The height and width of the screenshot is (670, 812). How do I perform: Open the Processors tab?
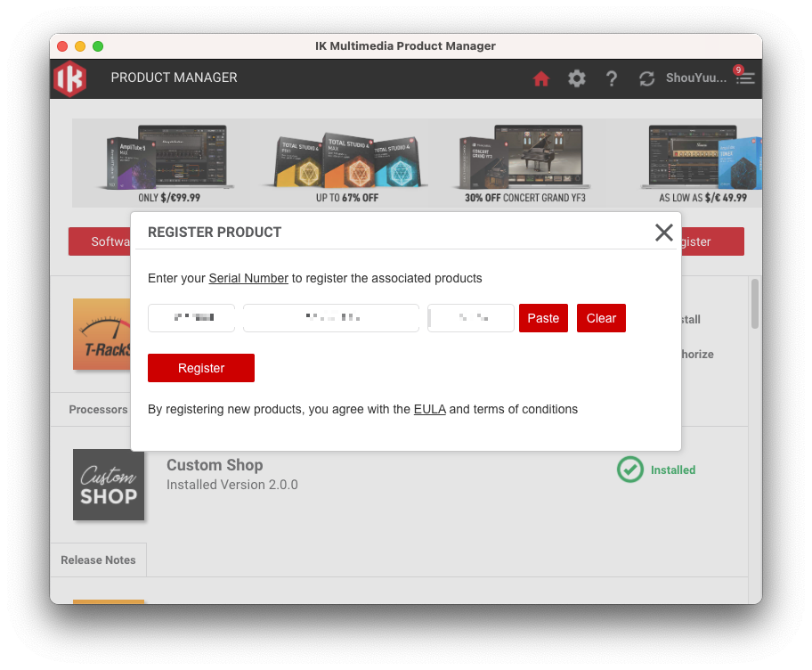(98, 409)
